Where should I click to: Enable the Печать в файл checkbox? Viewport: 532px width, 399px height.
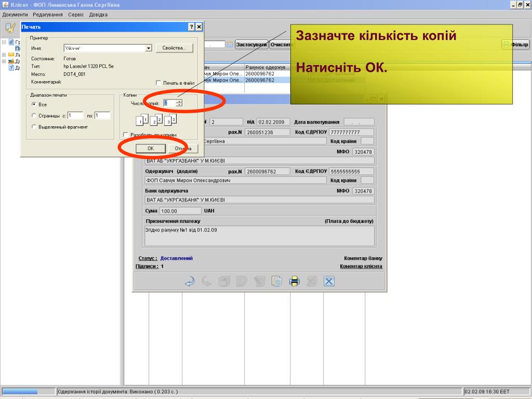(158, 83)
